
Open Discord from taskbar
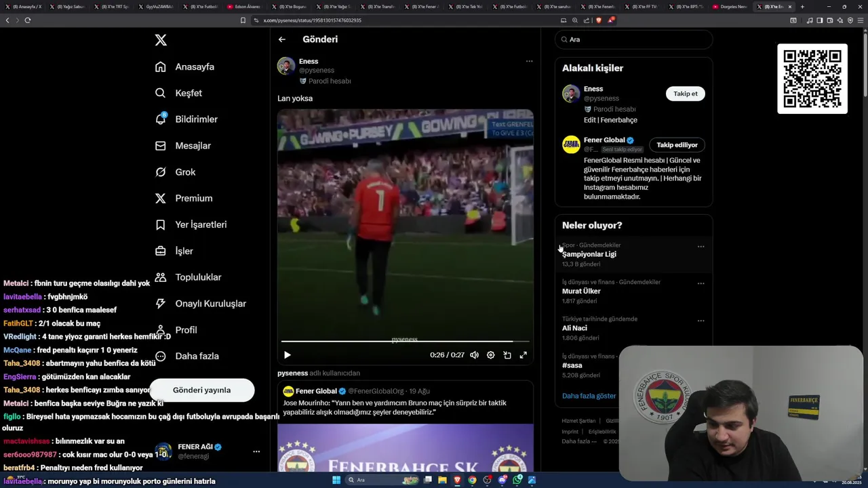coord(502,480)
